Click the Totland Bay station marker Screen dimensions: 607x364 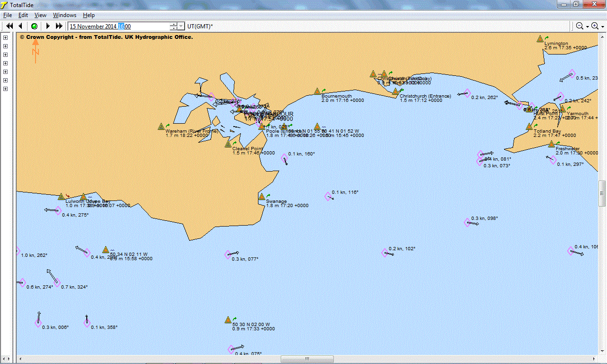click(x=529, y=127)
